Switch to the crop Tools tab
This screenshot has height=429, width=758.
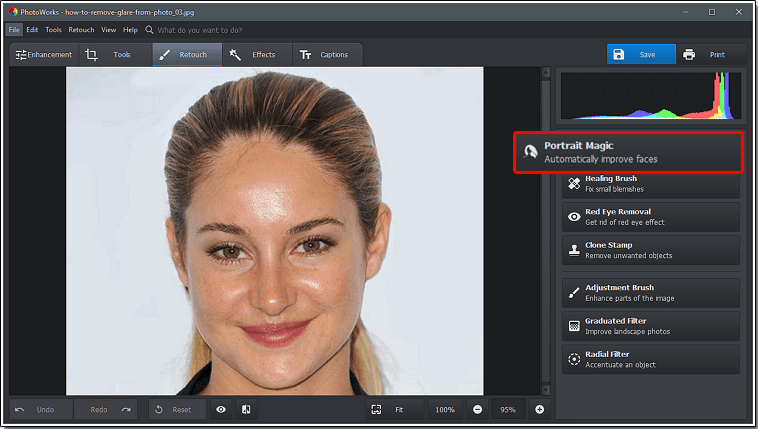(115, 55)
